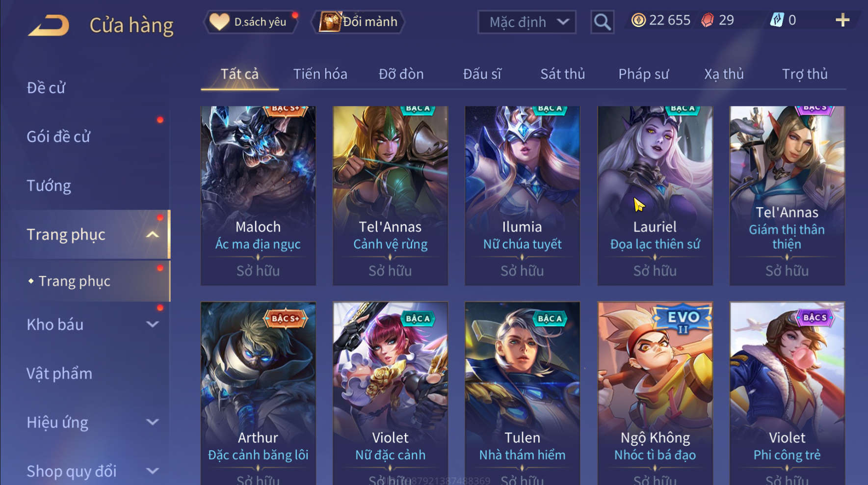This screenshot has height=485, width=868.
Task: Select the Ngộ Không EVO skin card
Action: point(655,393)
